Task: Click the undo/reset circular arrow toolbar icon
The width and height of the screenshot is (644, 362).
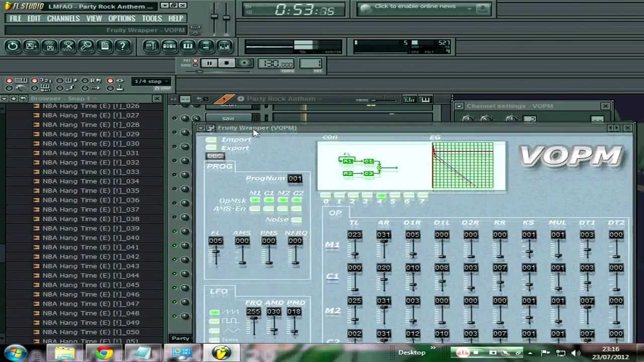Action: tap(13, 46)
